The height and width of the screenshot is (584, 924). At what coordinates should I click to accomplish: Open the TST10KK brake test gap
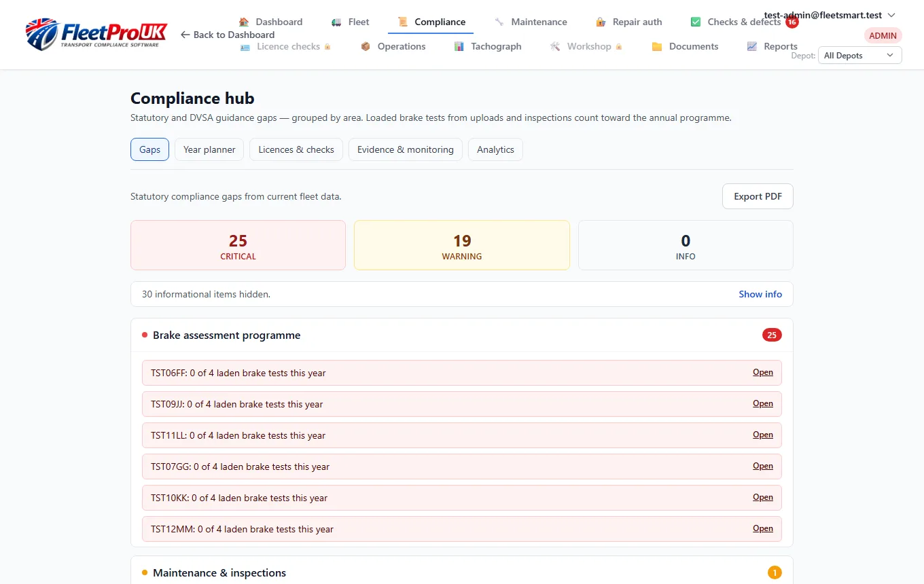tap(763, 497)
